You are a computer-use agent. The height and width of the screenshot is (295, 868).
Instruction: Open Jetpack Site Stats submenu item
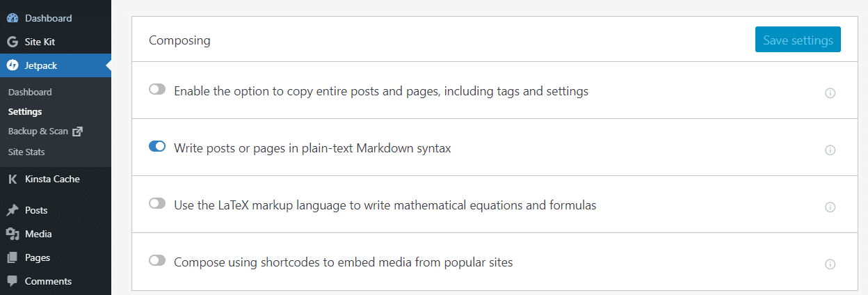point(26,152)
